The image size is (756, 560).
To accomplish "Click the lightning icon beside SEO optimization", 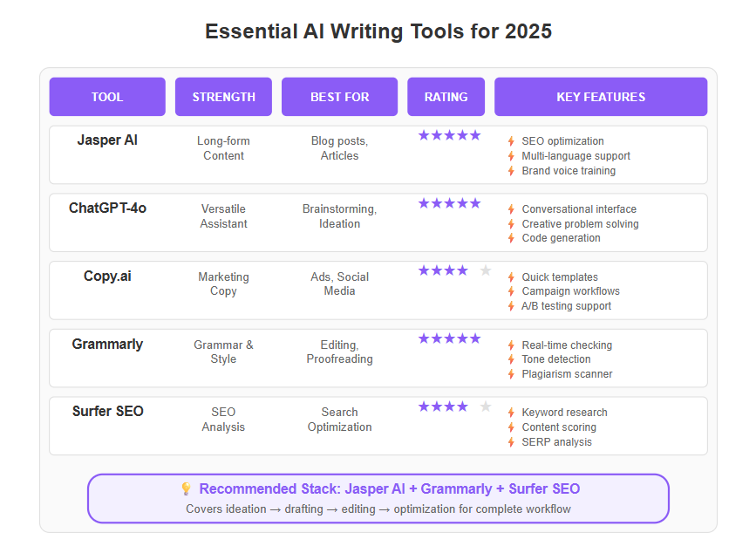I will 511,141.
